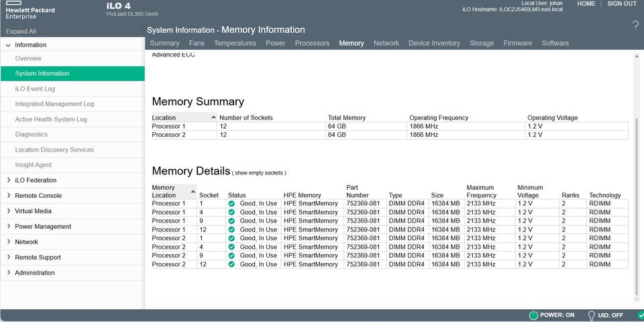Viewport: 644px width, 322px height.
Task: Switch to the Temperatures tab
Action: click(x=235, y=43)
